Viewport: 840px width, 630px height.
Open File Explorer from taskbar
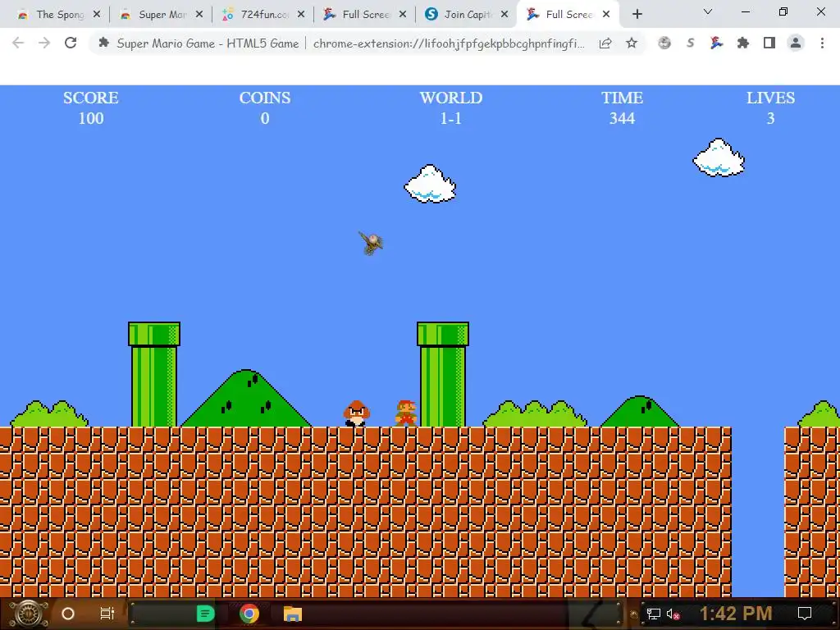coord(293,614)
